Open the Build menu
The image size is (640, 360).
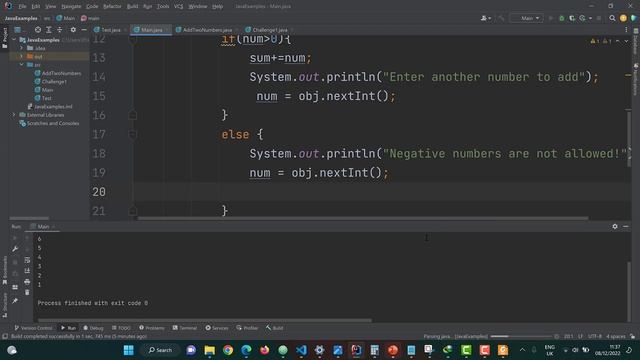tap(132, 6)
